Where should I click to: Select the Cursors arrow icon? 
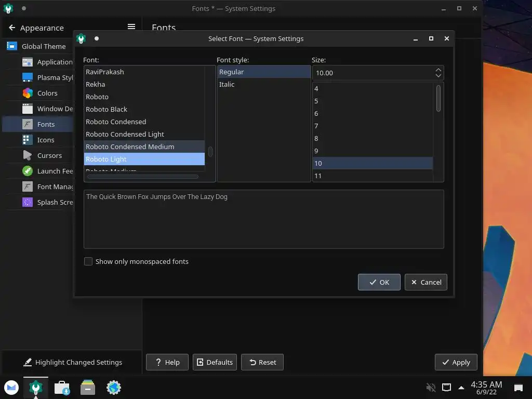coord(28,155)
